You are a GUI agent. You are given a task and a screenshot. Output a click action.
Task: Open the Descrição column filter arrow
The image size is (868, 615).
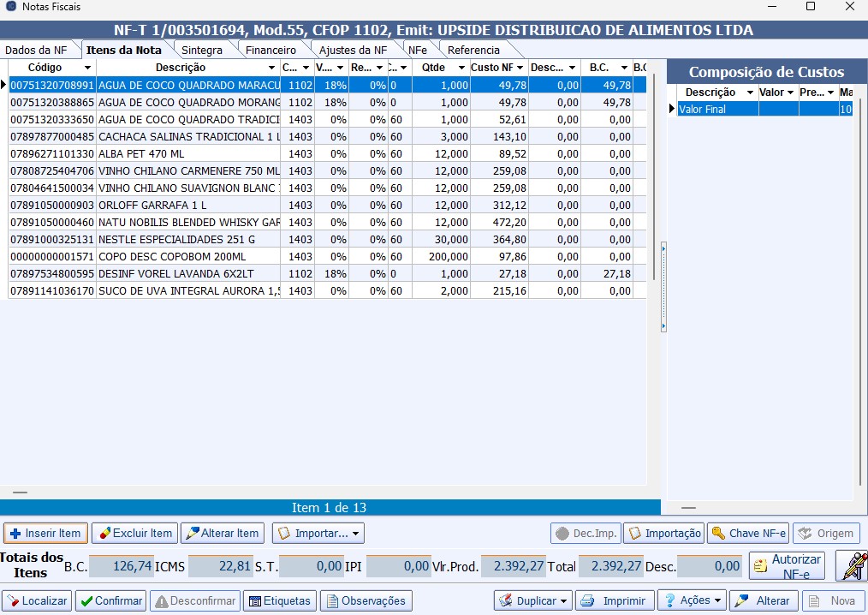point(271,68)
